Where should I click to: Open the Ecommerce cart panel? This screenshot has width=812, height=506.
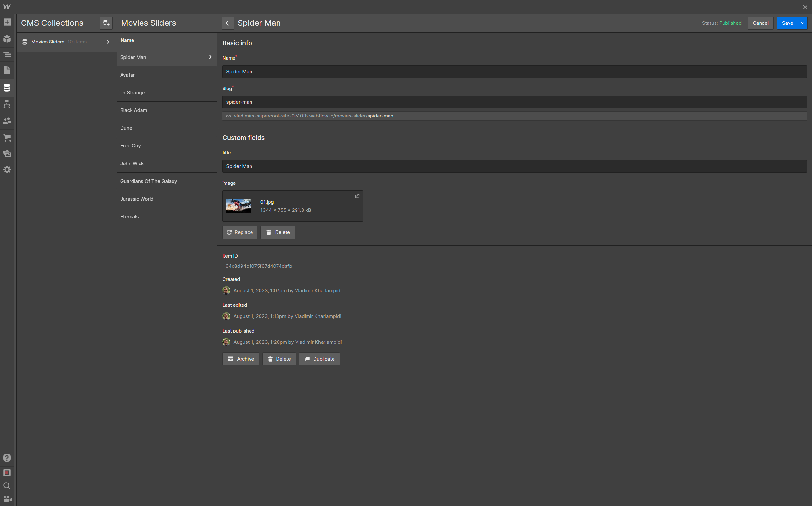7,137
